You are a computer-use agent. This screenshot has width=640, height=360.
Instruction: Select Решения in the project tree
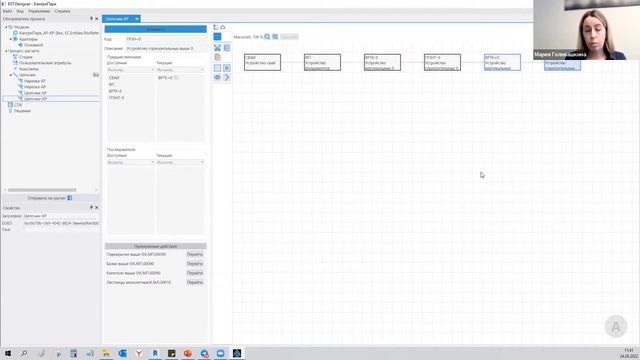(22, 111)
